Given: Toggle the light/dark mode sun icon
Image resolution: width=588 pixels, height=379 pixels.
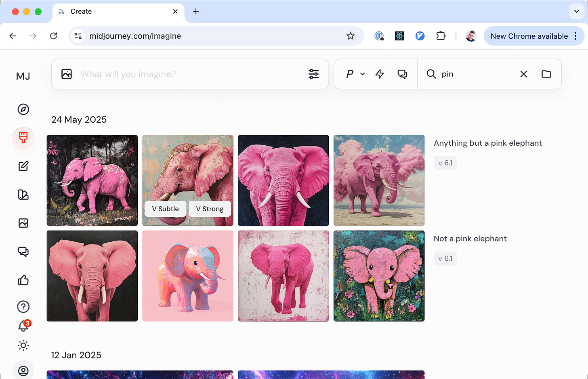Looking at the screenshot, I should click(23, 345).
